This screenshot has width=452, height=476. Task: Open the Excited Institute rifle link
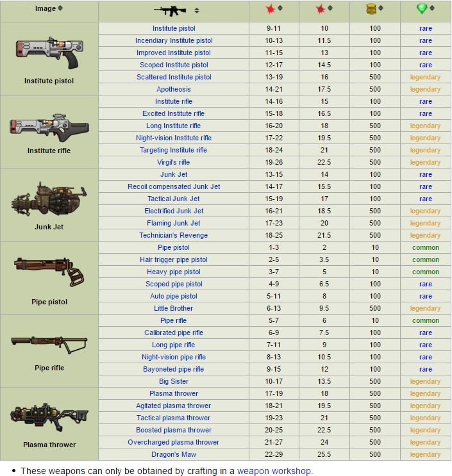pos(174,113)
